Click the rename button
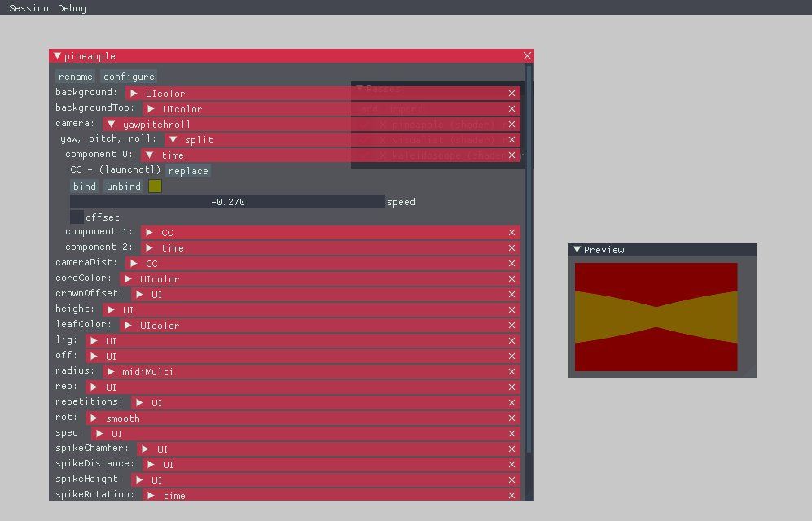 pyautogui.click(x=75, y=77)
